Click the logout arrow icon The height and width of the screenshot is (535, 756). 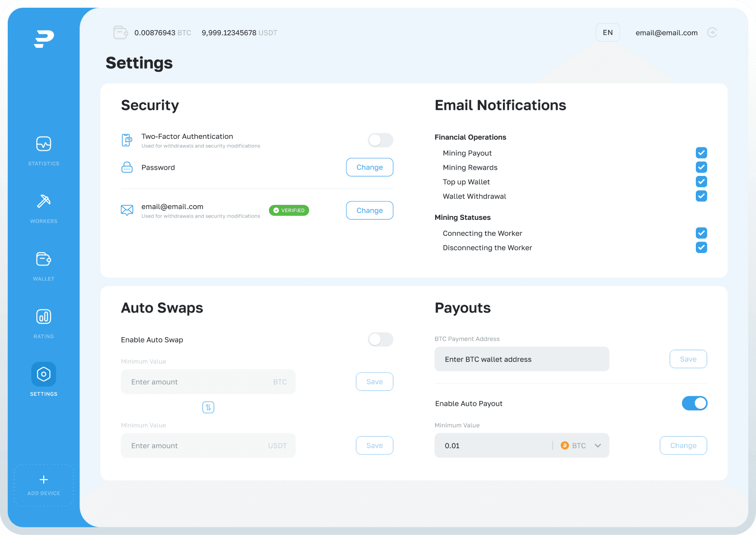[712, 33]
